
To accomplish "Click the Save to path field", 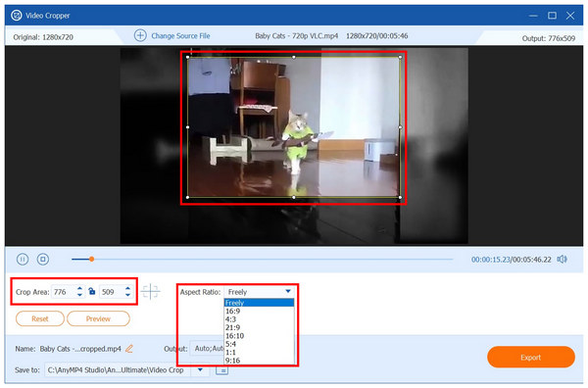I will 119,370.
